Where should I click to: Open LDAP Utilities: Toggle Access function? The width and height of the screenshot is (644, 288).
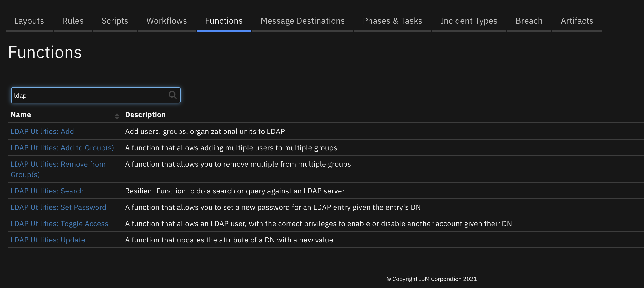point(59,224)
